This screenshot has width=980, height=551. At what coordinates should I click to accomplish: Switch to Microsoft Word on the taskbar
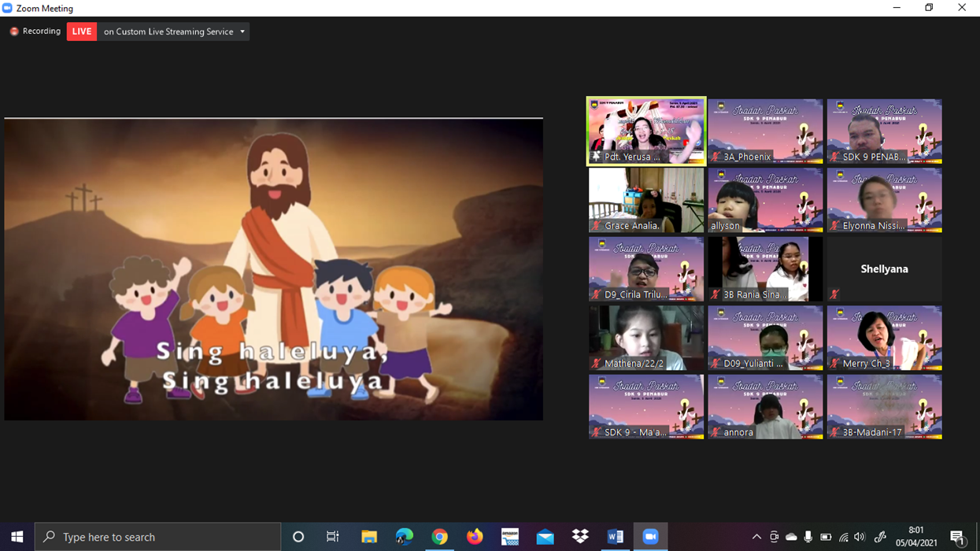(x=616, y=537)
